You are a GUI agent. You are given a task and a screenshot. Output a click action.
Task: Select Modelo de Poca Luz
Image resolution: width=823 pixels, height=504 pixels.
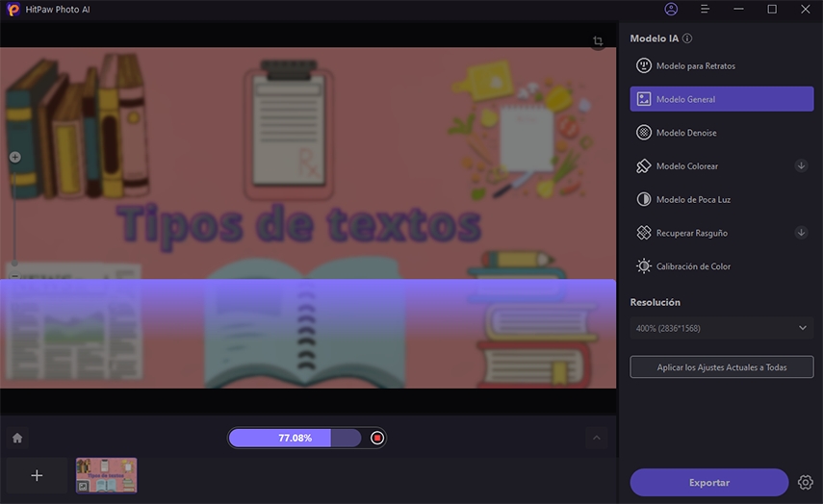click(x=722, y=199)
